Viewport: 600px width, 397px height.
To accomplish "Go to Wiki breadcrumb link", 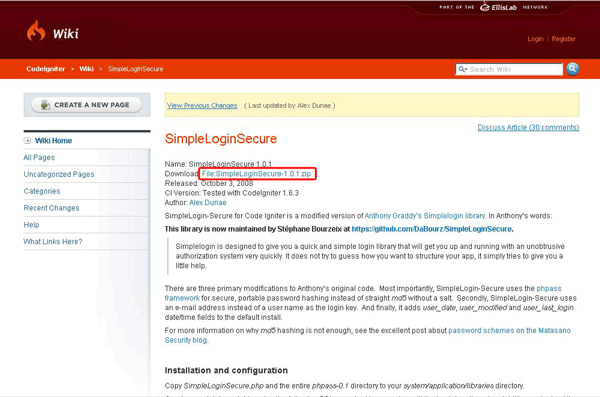I will pos(86,69).
